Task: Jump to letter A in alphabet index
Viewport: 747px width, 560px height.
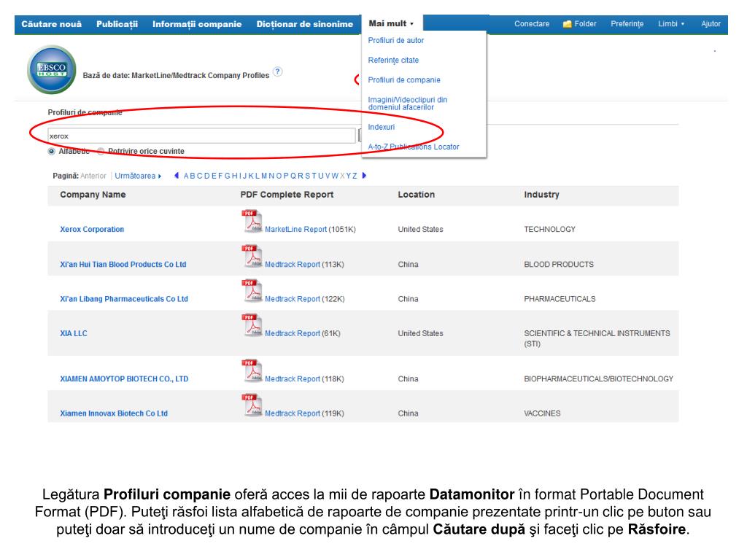Action: click(x=186, y=176)
